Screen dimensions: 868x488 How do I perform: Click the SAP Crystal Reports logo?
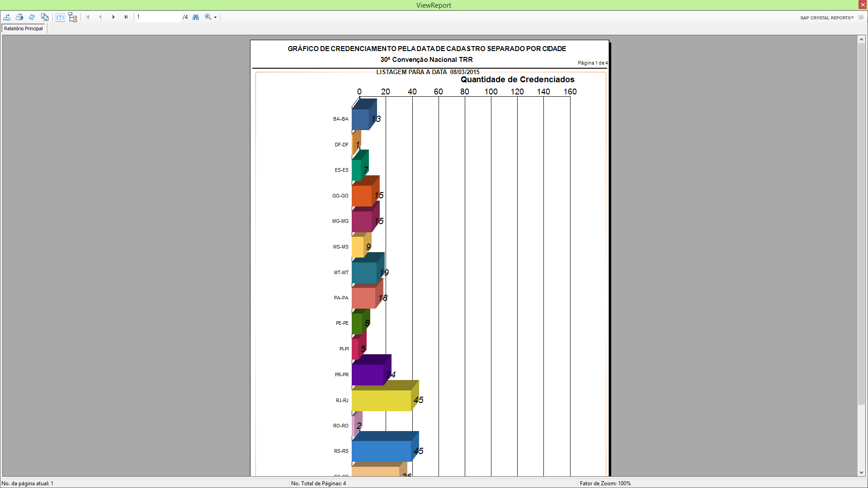827,18
